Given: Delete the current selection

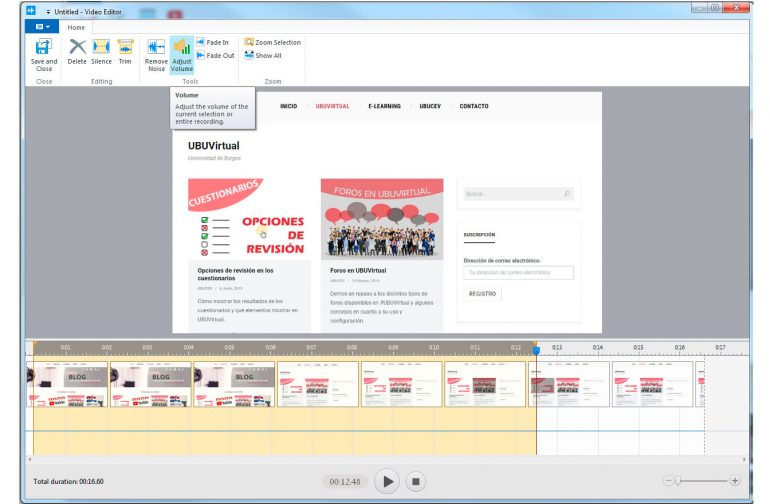Looking at the screenshot, I should click(77, 52).
